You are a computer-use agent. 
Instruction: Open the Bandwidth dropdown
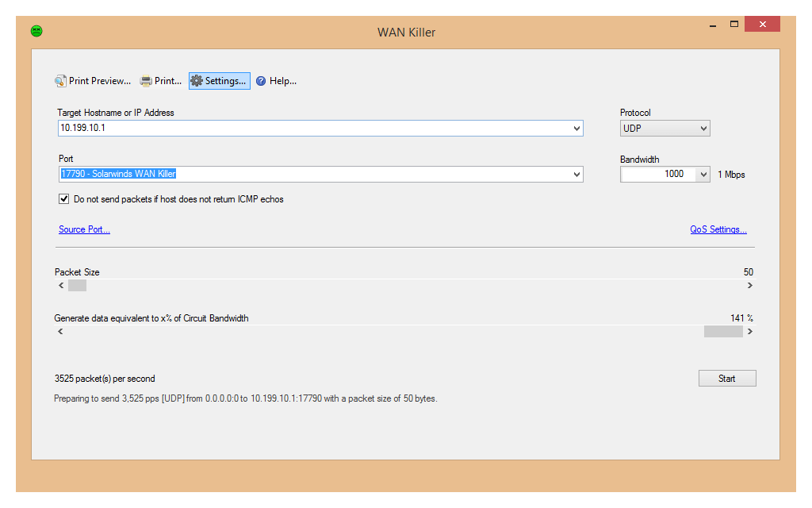[703, 174]
